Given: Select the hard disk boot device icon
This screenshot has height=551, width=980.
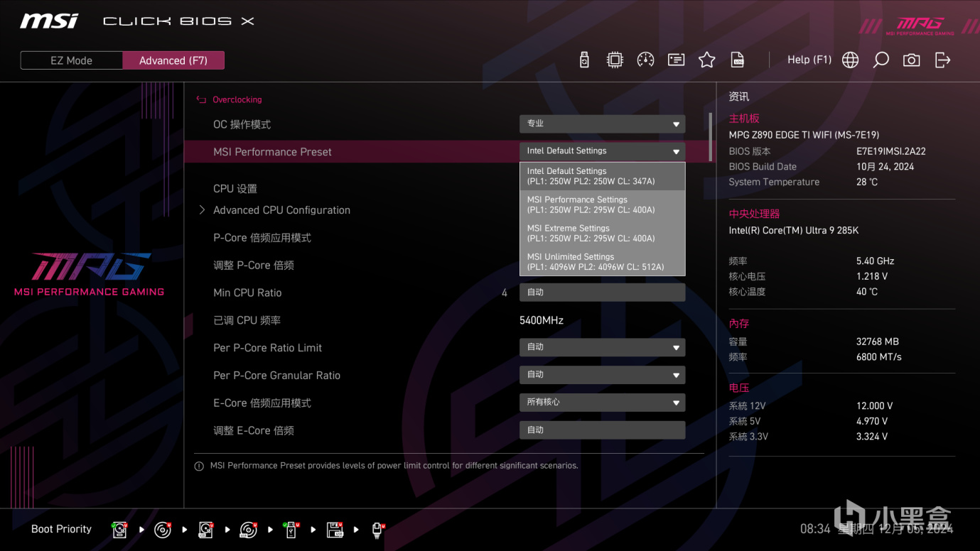Looking at the screenshot, I should tap(120, 530).
